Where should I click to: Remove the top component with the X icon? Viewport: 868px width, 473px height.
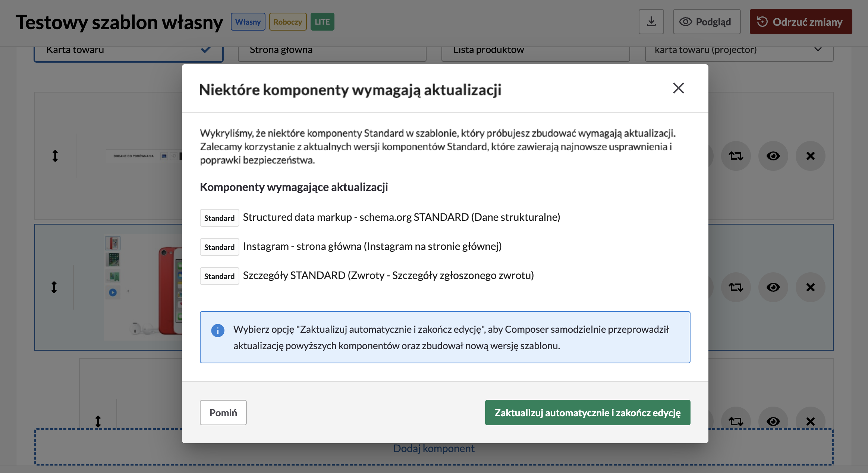coord(810,156)
